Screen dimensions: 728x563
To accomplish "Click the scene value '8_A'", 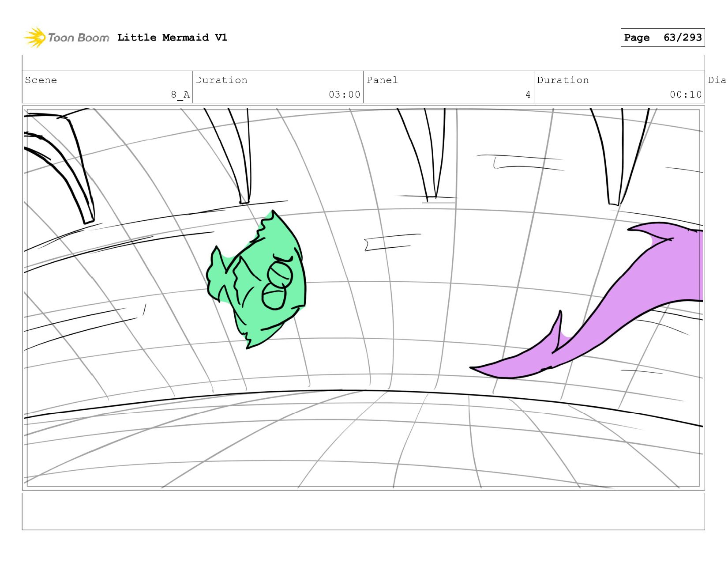I will (x=180, y=94).
